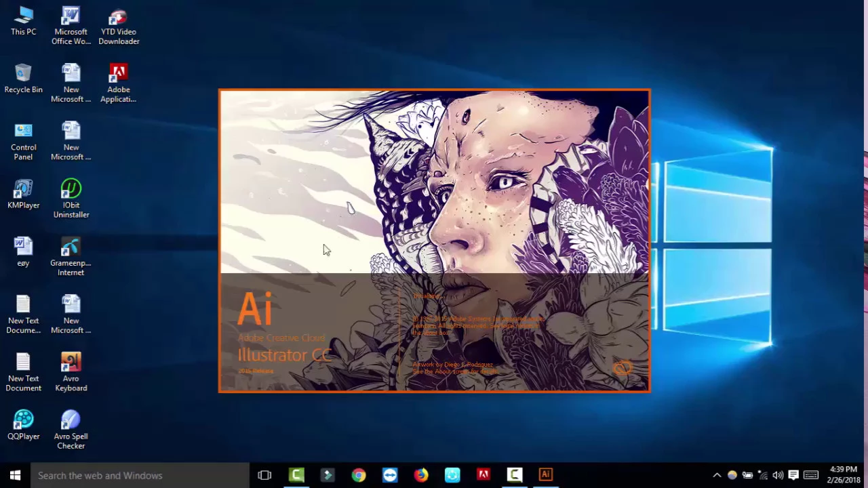Click the network signal tray icon
The image size is (868, 488).
click(763, 475)
